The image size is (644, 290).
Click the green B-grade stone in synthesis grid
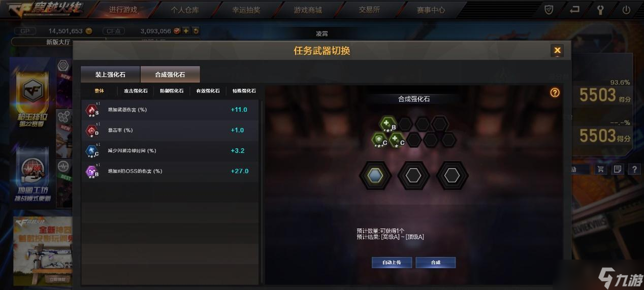click(x=389, y=124)
